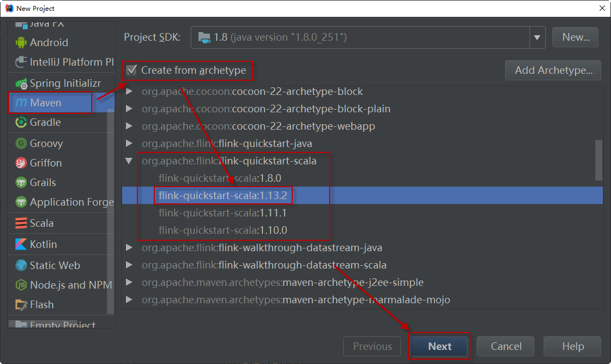The width and height of the screenshot is (611, 364).
Task: Expand the maven-archetype-j2ee-simple node
Action: coord(129,283)
